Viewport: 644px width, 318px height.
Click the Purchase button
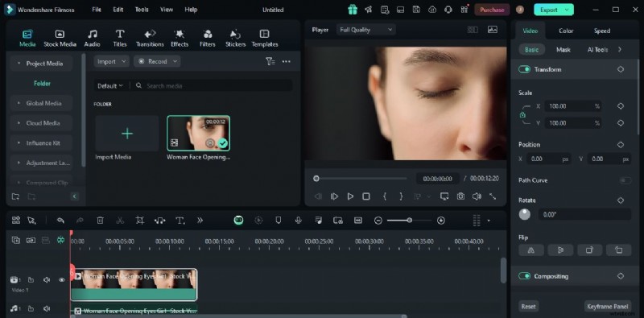pyautogui.click(x=492, y=10)
